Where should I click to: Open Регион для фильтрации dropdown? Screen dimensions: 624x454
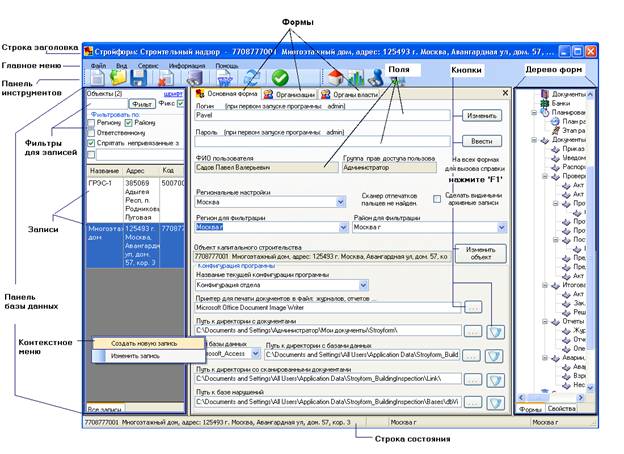[343, 228]
